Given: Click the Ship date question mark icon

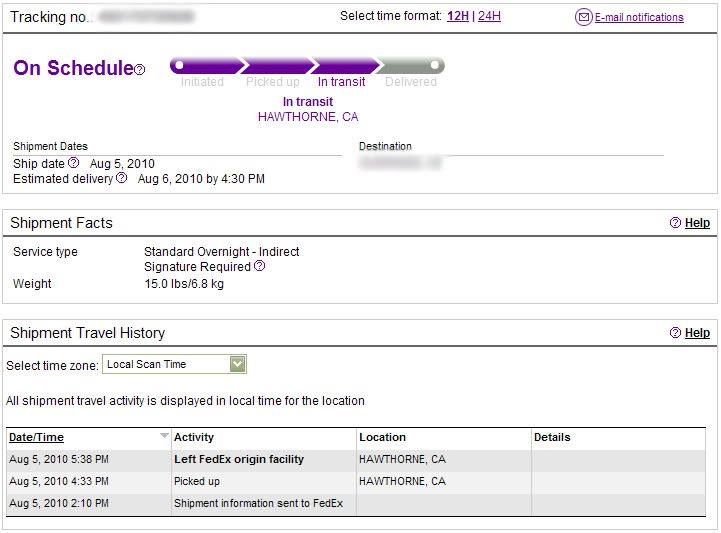Looking at the screenshot, I should pyautogui.click(x=74, y=163).
